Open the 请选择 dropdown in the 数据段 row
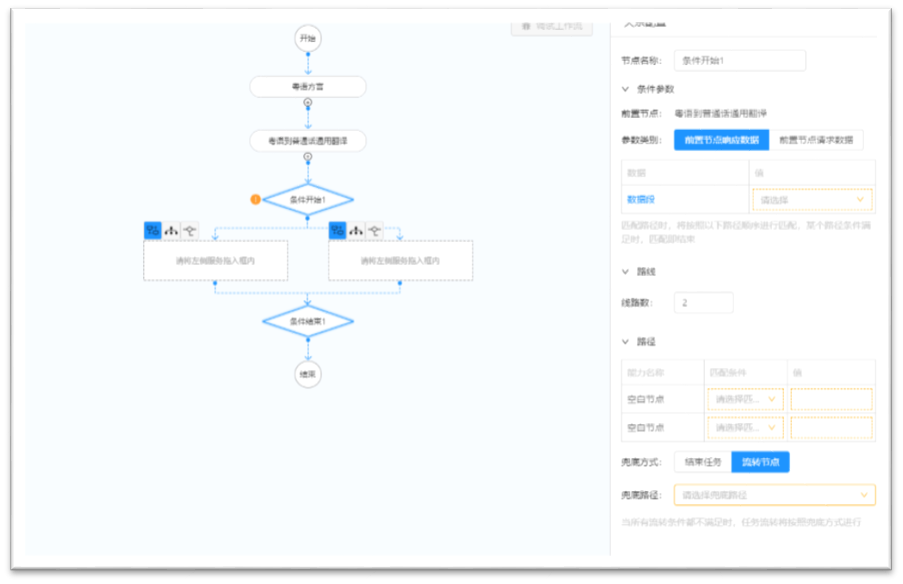 pyautogui.click(x=812, y=200)
